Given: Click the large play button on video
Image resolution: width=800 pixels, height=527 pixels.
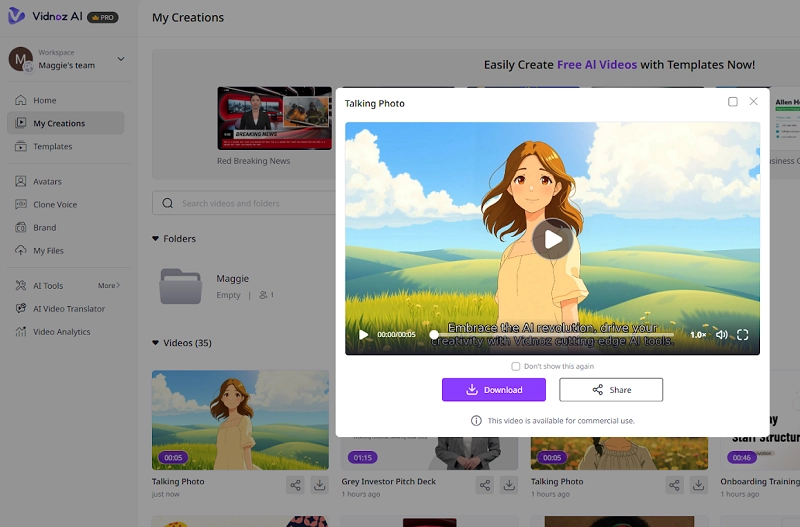Looking at the screenshot, I should 552,239.
